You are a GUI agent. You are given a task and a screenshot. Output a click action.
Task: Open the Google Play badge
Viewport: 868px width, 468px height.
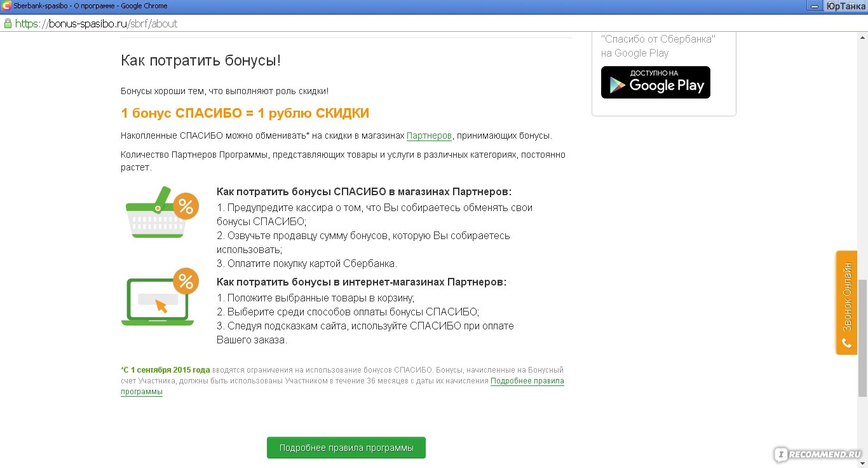[x=656, y=82]
